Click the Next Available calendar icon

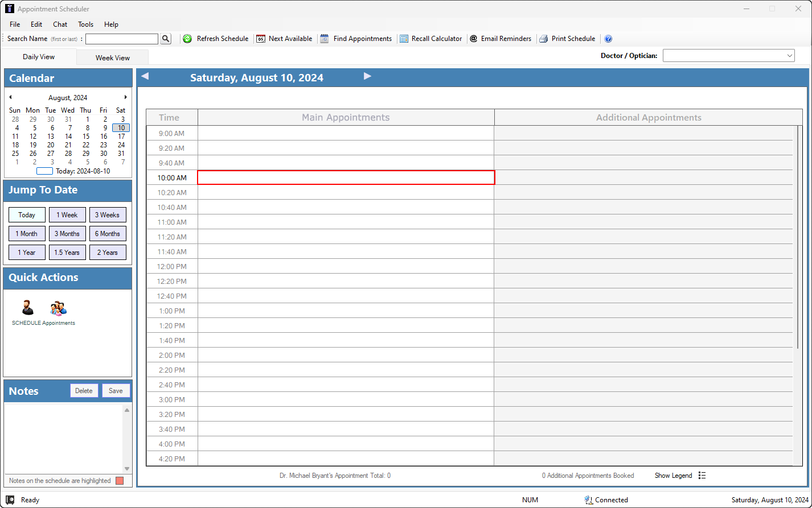[260, 39]
